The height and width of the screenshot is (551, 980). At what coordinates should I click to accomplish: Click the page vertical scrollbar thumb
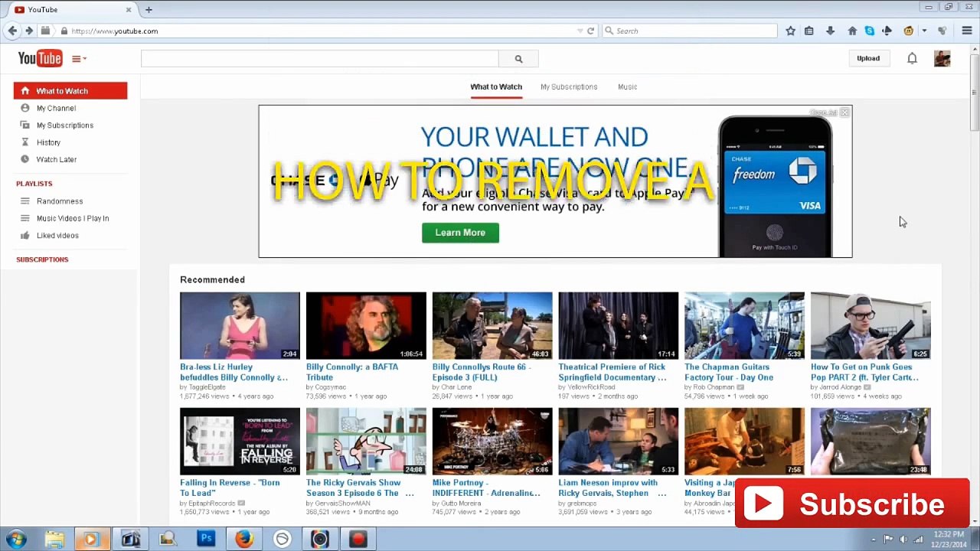974,92
